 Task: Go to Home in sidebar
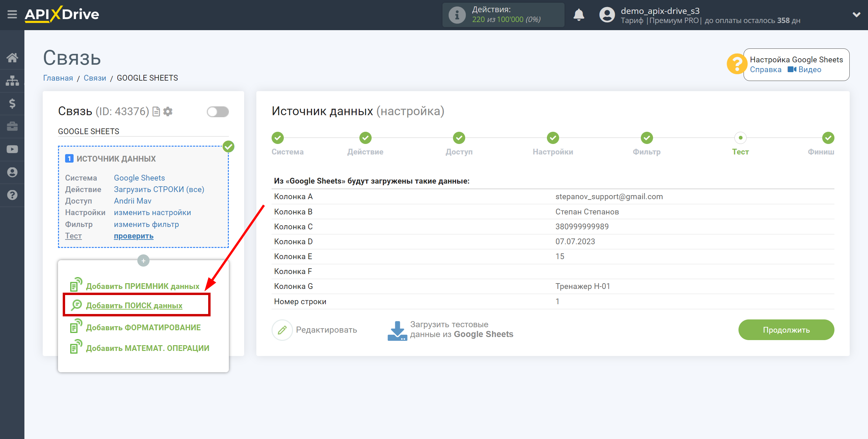tap(12, 58)
